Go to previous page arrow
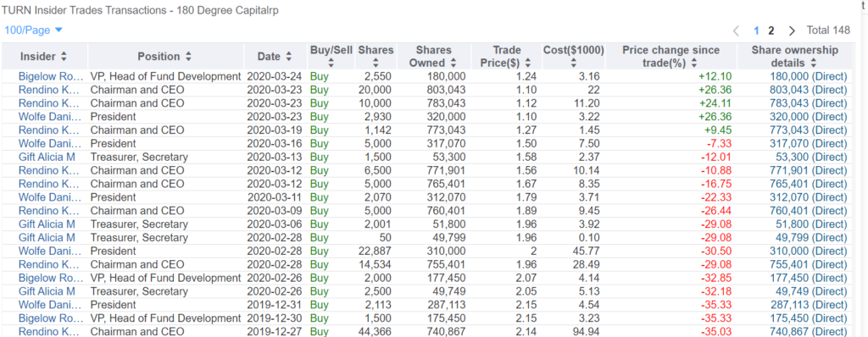 [736, 31]
